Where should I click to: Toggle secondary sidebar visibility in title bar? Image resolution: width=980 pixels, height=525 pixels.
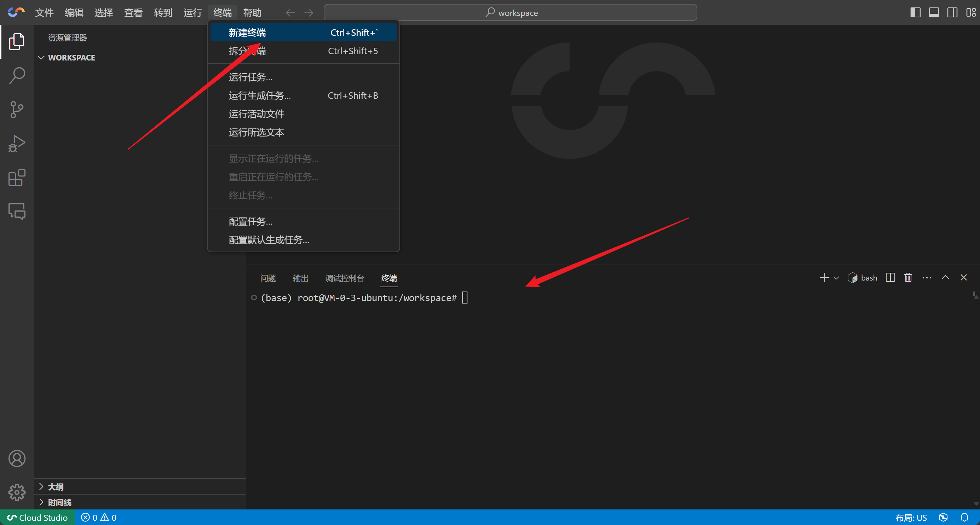(x=952, y=12)
